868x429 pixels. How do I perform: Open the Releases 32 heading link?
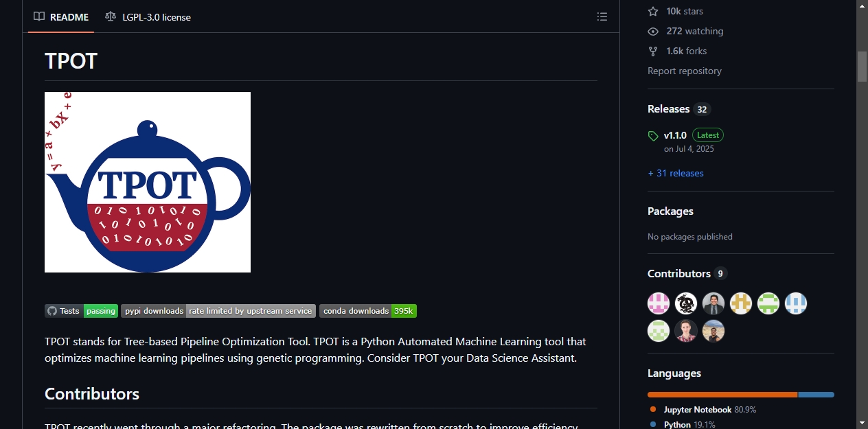point(679,109)
